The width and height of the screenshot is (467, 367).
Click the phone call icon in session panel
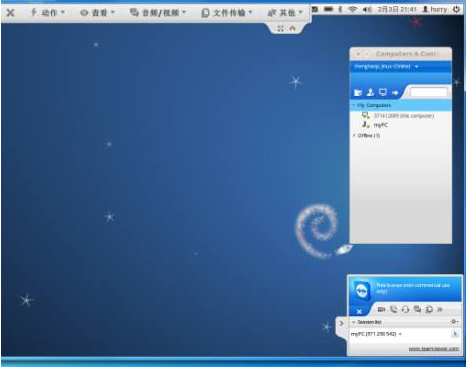(x=393, y=310)
